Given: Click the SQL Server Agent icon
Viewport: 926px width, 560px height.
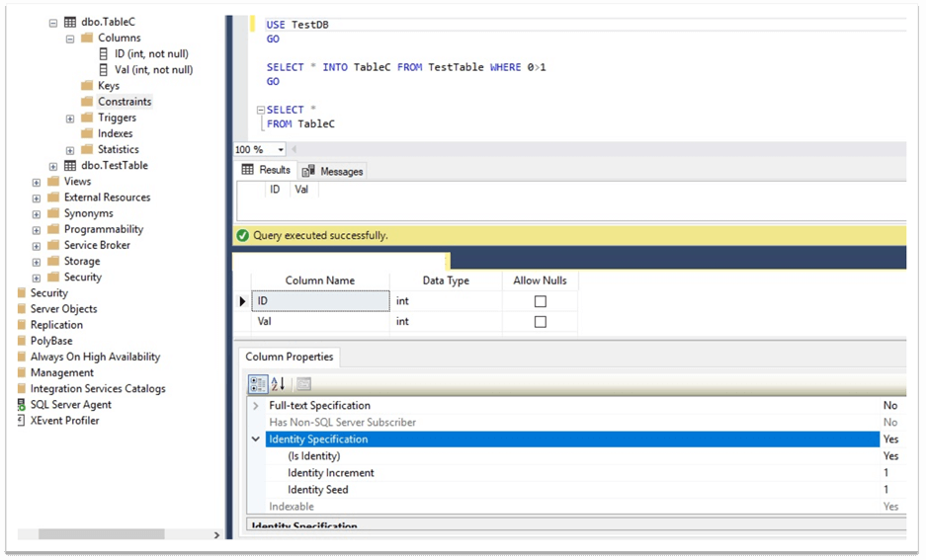Looking at the screenshot, I should 22,405.
